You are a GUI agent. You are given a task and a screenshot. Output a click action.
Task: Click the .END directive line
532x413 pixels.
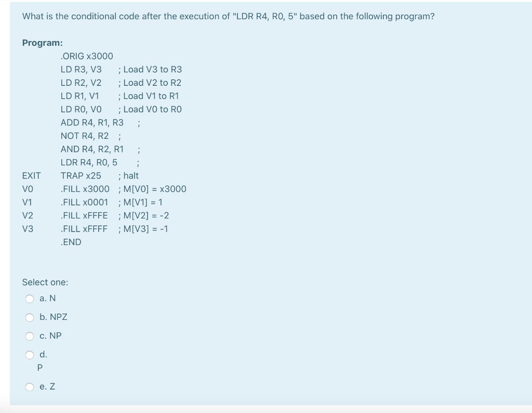[x=71, y=241]
